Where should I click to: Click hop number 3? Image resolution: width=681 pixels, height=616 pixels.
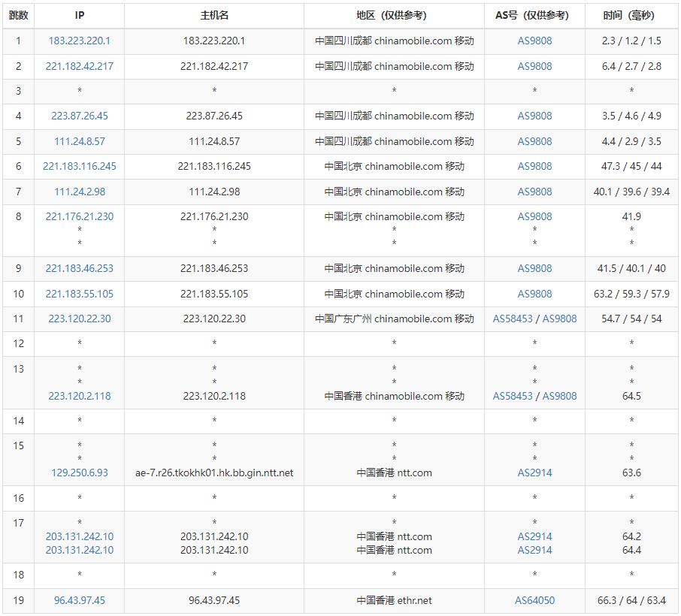coord(18,91)
